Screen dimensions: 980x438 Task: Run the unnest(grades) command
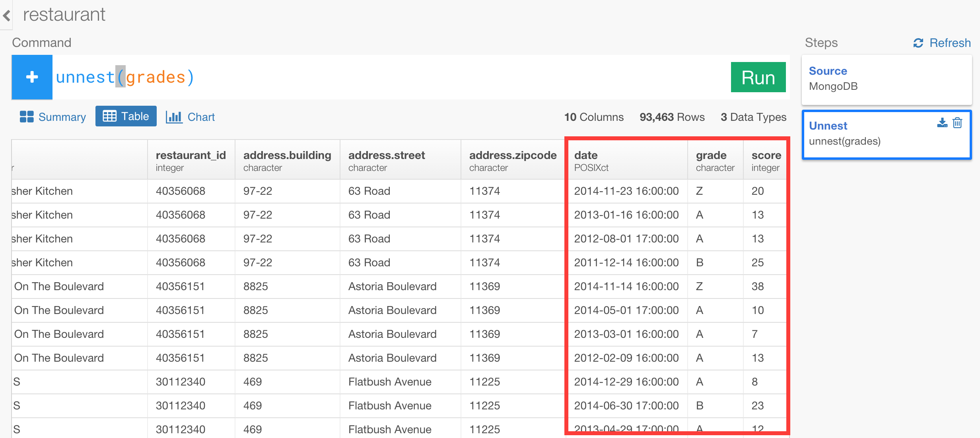pos(758,77)
